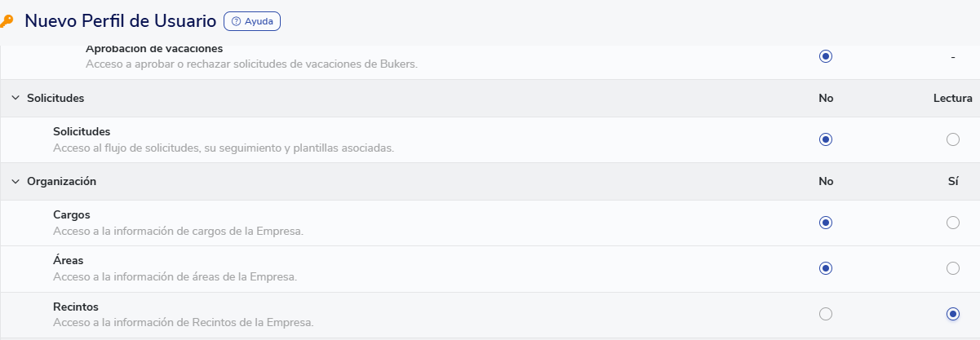Click the Nuevo Perfil de Usuario heading
This screenshot has width=980, height=340.
[120, 21]
